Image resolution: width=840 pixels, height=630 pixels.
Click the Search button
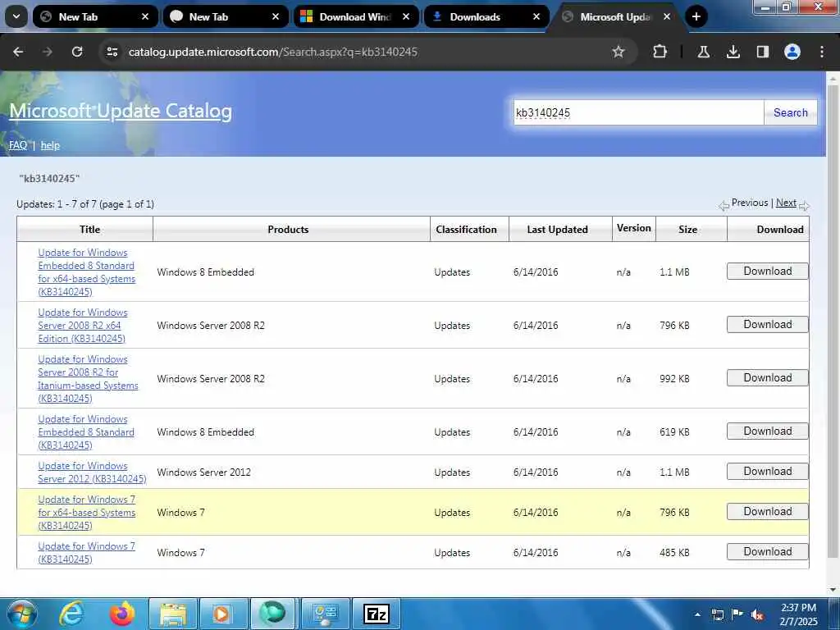tap(790, 112)
